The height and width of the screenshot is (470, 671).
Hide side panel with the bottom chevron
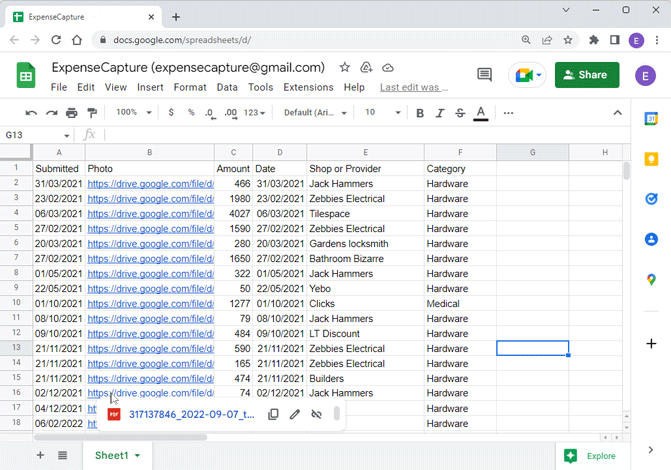click(650, 450)
